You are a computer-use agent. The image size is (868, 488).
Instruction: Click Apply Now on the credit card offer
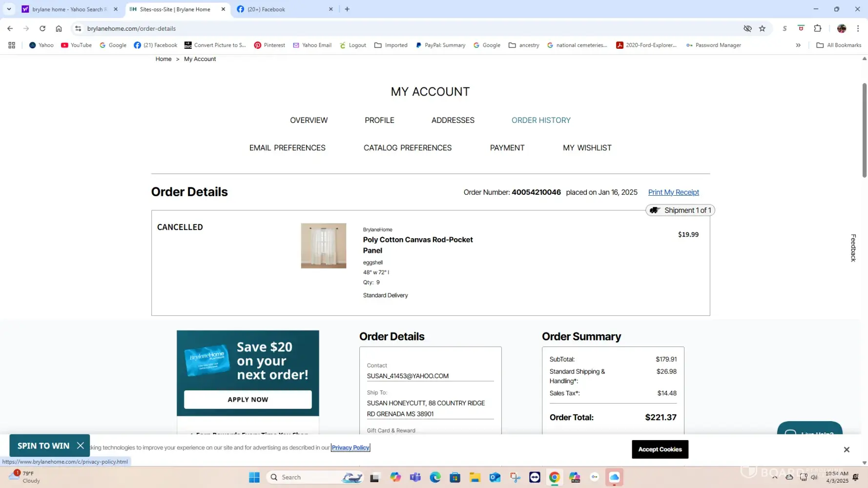tap(248, 399)
